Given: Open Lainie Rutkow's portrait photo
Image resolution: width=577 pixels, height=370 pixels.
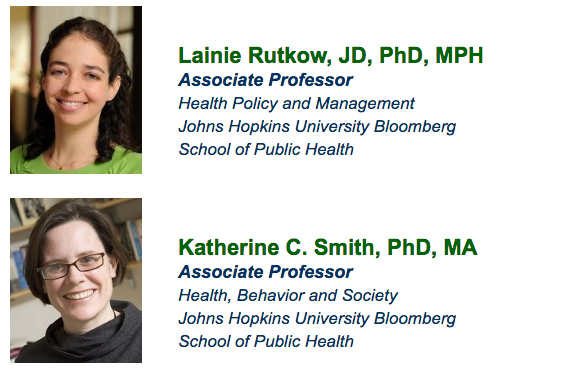Looking at the screenshot, I should point(76,89).
